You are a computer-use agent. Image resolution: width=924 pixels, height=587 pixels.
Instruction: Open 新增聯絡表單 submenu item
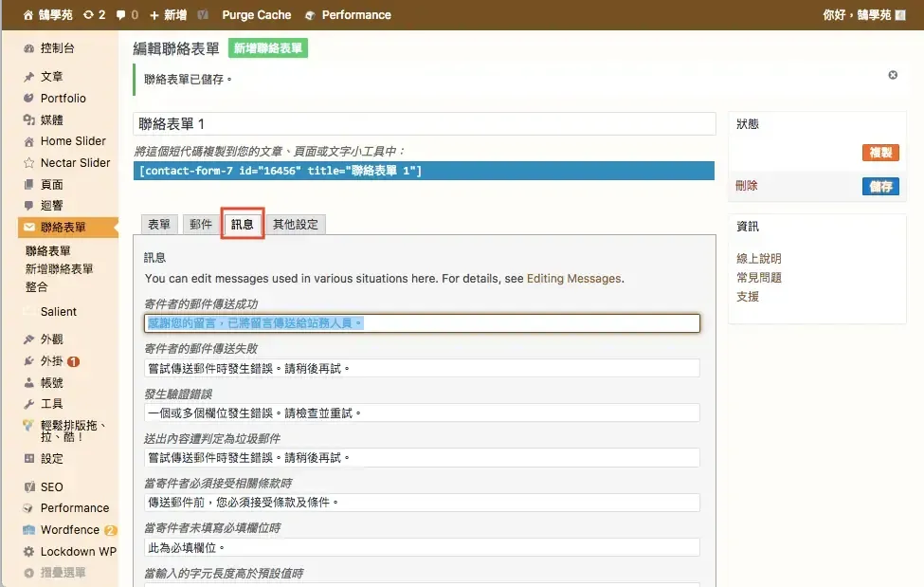click(59, 269)
